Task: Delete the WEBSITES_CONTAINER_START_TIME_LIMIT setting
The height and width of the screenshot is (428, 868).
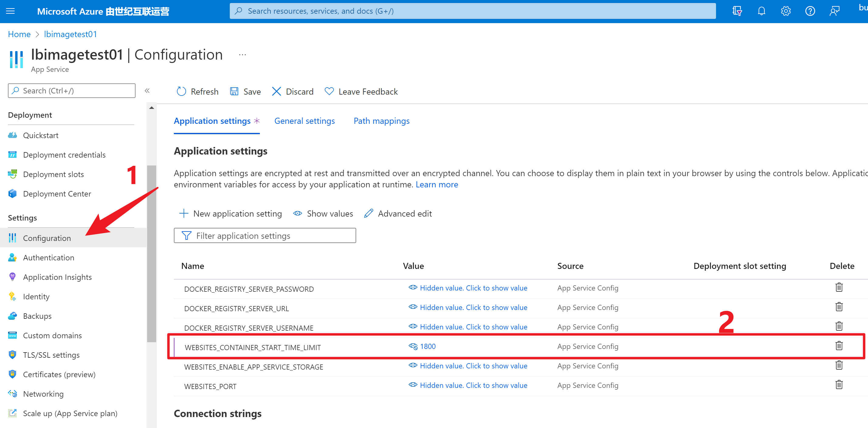Action: click(839, 346)
